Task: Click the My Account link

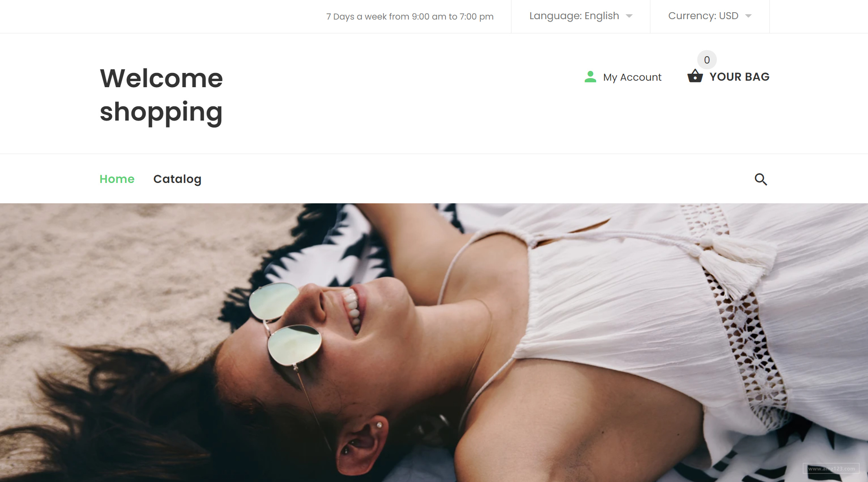Action: point(632,77)
